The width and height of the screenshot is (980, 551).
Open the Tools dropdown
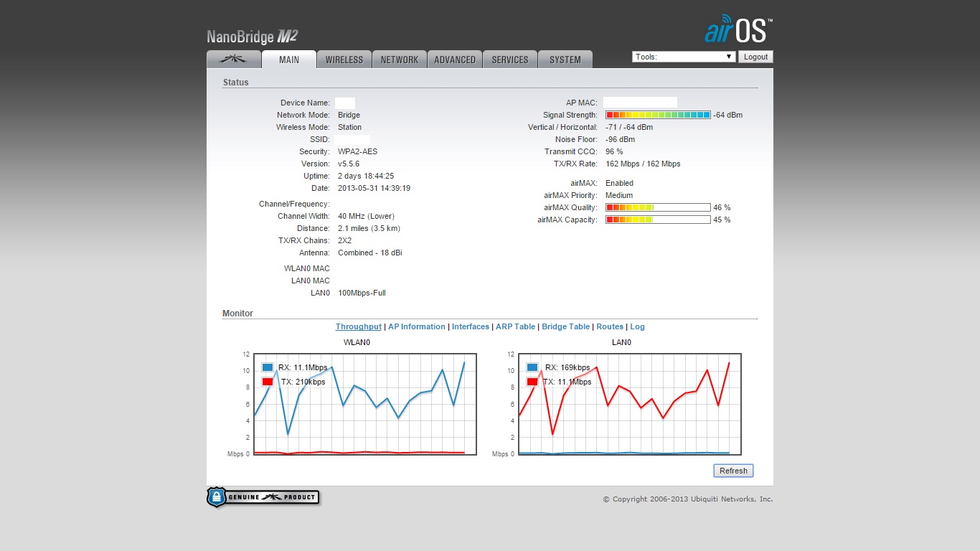tap(684, 57)
